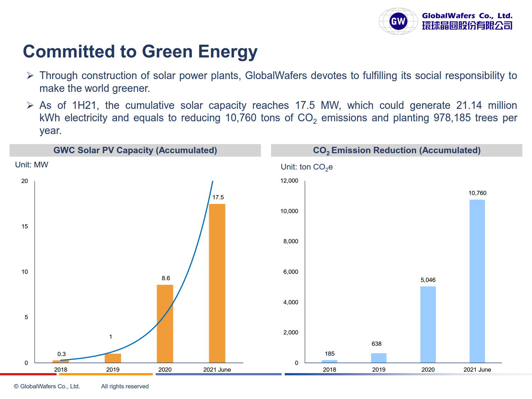
Task: Click the GlobalWafers copyright footer text
Action: pyautogui.click(x=47, y=386)
